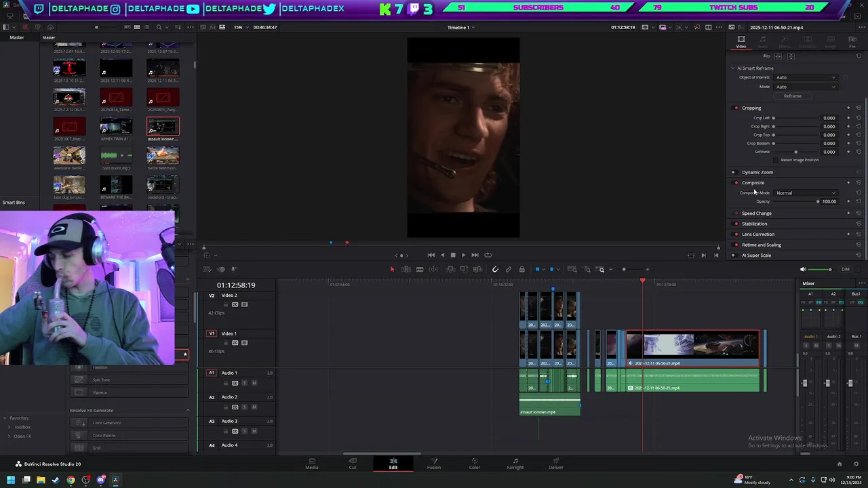Check Retain Image Position checkbox
Viewport: 868px width, 488px height.
click(x=776, y=160)
